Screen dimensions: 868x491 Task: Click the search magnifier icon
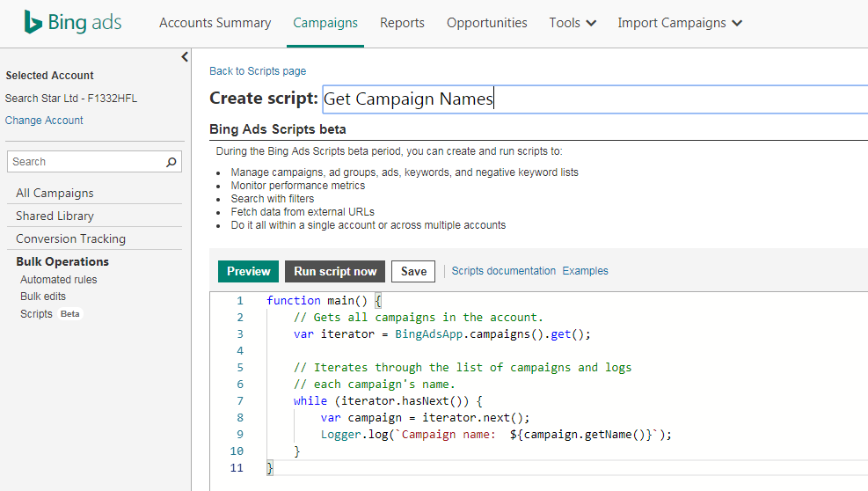(x=171, y=162)
